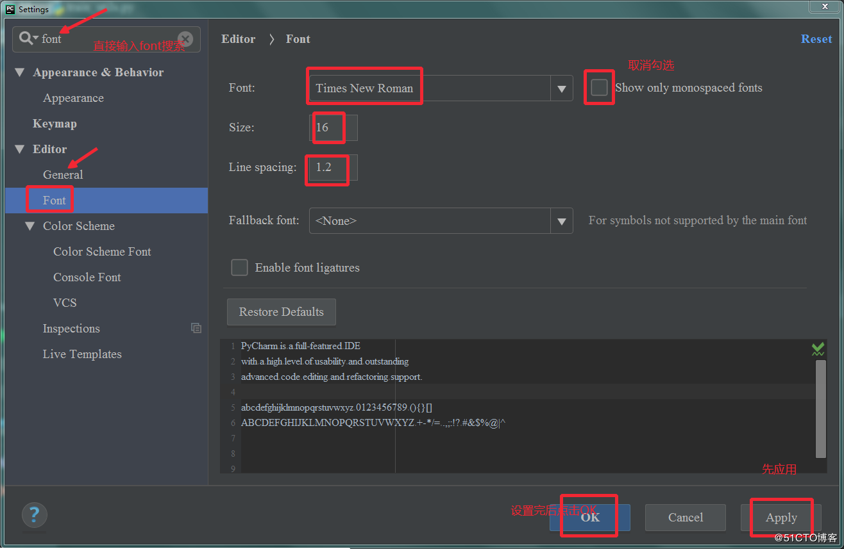Click 'with a high level of usability' line
This screenshot has width=844, height=549.
pyautogui.click(x=325, y=361)
